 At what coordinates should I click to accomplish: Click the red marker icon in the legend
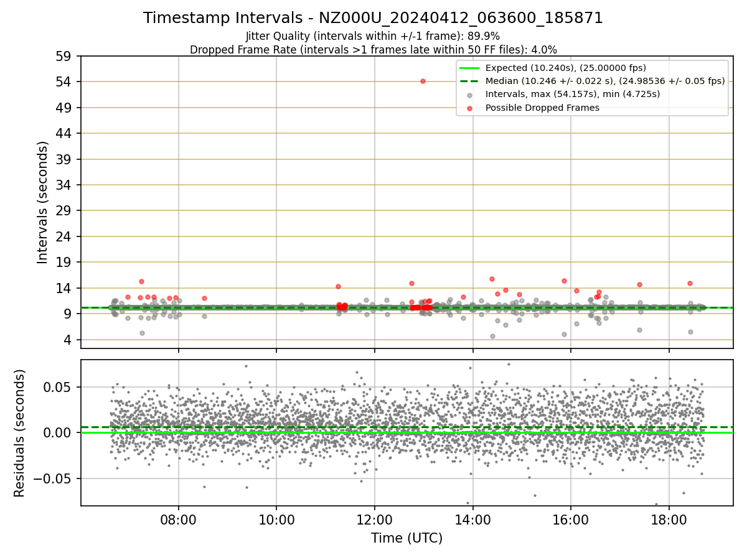pyautogui.click(x=469, y=108)
